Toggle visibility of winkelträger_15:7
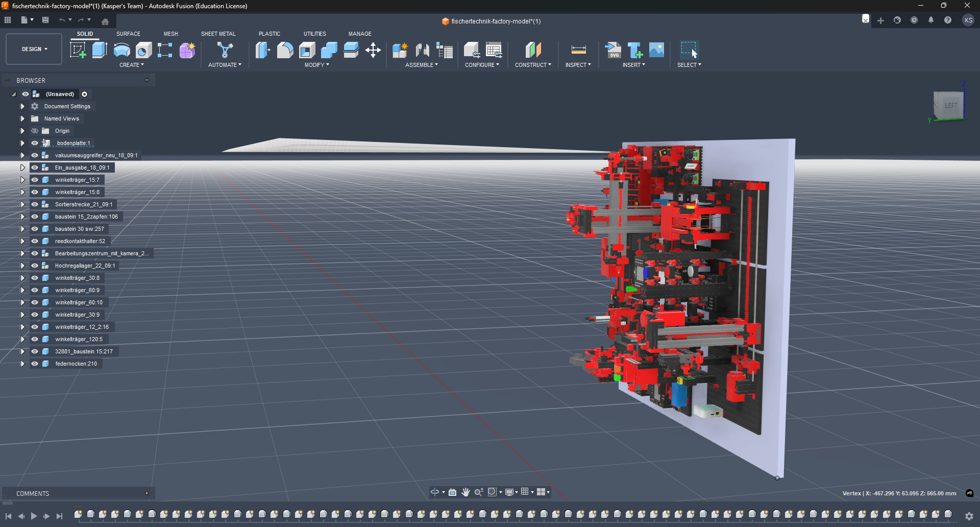The width and height of the screenshot is (980, 527). (34, 180)
